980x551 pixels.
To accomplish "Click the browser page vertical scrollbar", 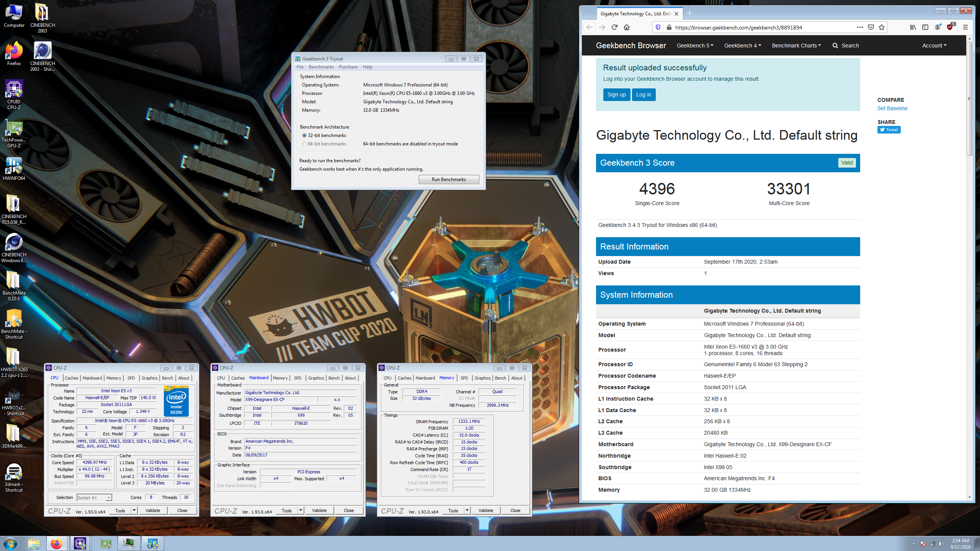I will point(969,99).
